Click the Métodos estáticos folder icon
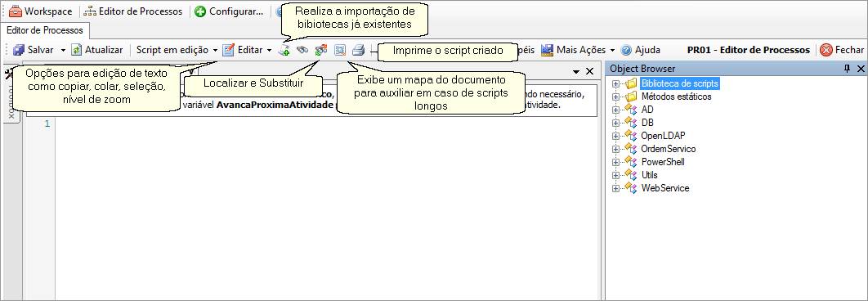This screenshot has width=868, height=301. 632,97
